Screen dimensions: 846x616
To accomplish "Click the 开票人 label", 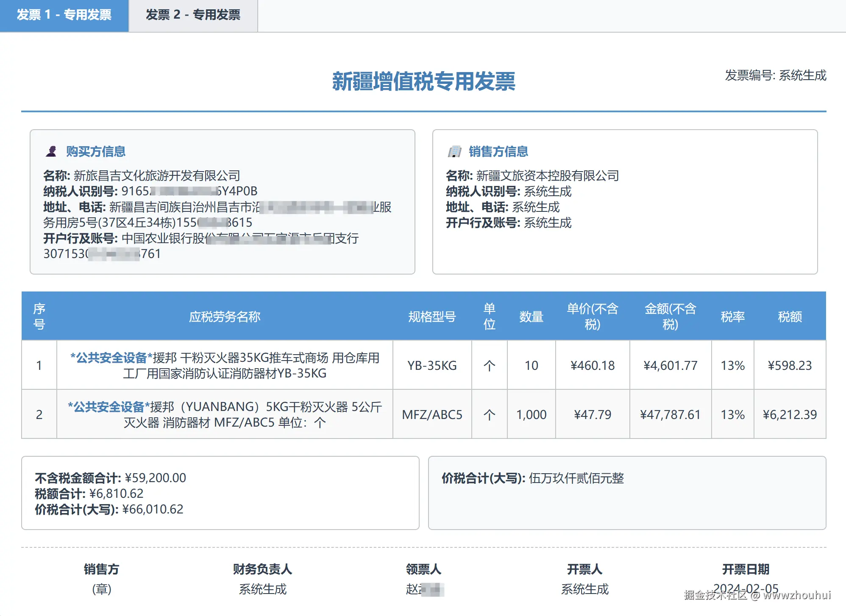I will tap(584, 569).
